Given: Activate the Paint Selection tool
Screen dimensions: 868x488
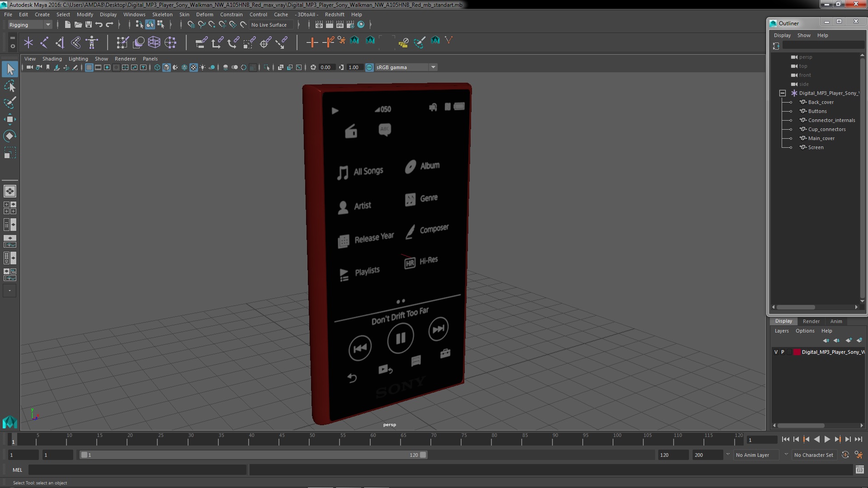Looking at the screenshot, I should (x=9, y=103).
